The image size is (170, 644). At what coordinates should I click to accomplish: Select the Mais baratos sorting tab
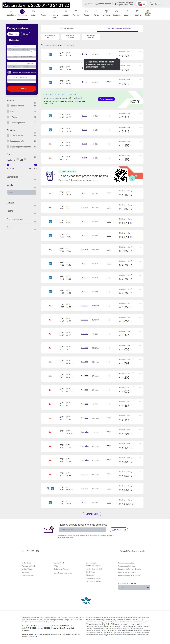coord(70,37)
